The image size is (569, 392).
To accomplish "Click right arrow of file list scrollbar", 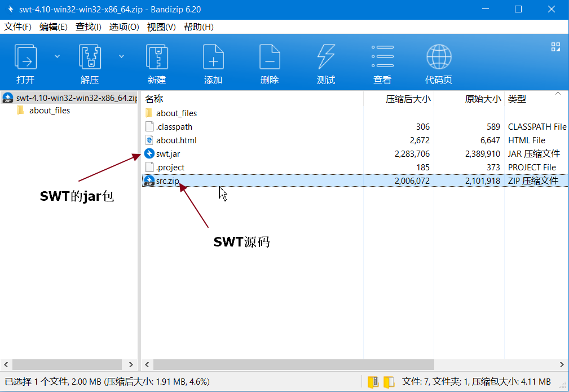I will [x=562, y=364].
